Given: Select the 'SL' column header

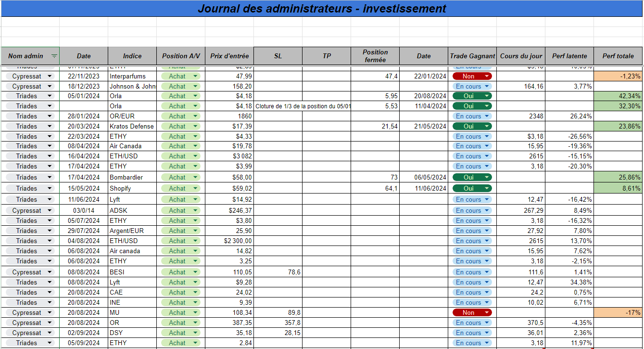Looking at the screenshot, I should [278, 56].
